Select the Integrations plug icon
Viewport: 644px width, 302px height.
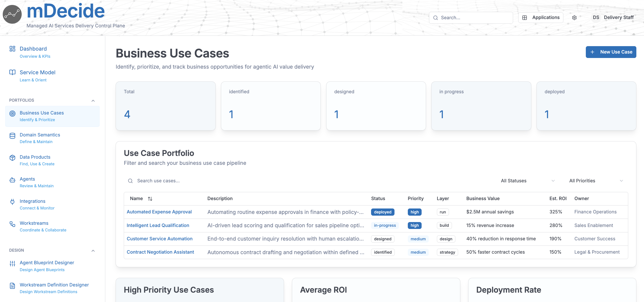coord(12,202)
